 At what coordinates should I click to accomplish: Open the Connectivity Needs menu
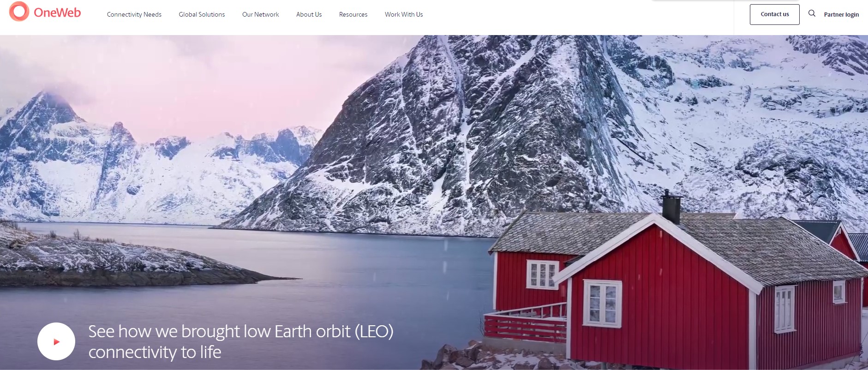point(134,14)
